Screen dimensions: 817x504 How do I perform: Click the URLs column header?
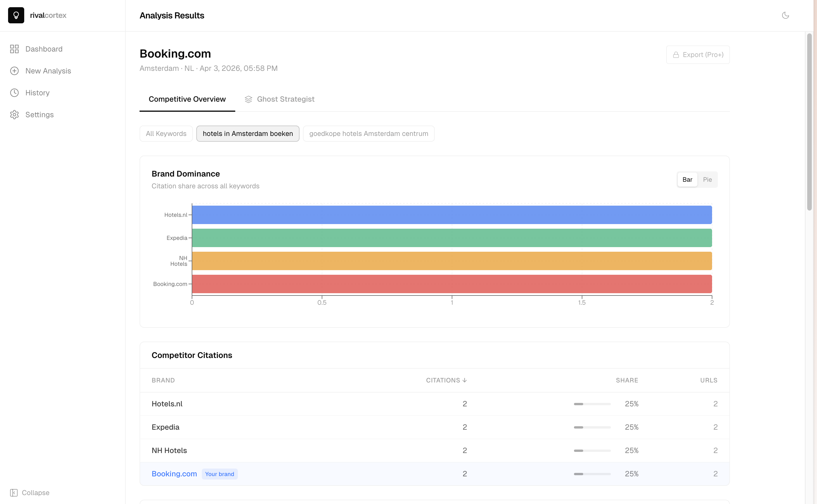point(709,380)
